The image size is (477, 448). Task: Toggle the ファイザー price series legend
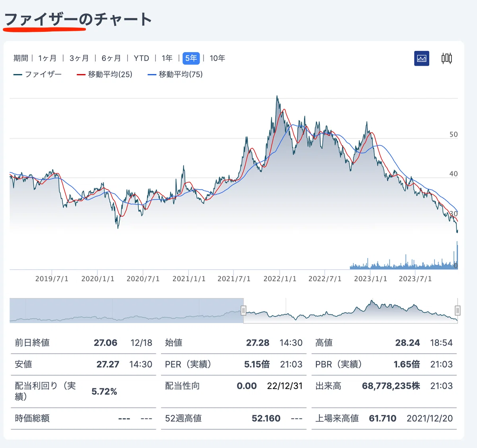37,74
